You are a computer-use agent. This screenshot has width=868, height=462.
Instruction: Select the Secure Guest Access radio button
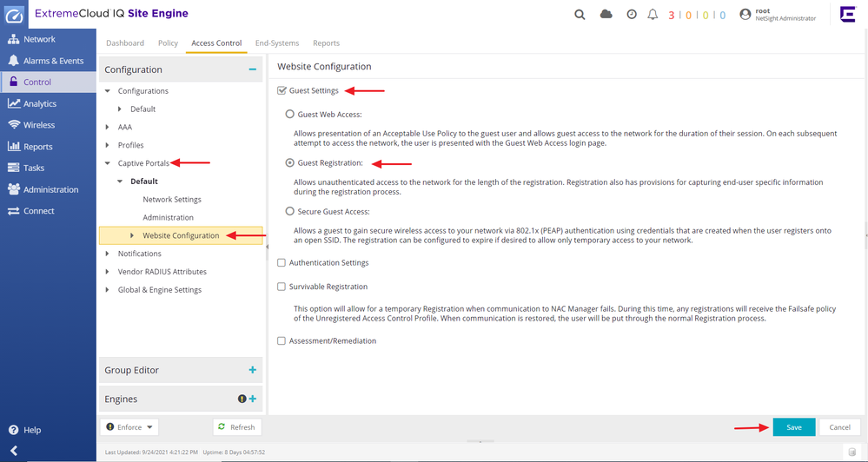click(289, 211)
